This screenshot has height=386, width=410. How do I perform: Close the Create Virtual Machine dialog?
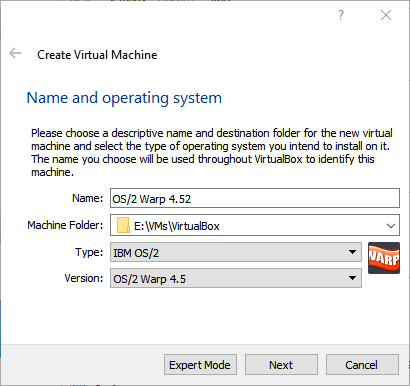386,15
